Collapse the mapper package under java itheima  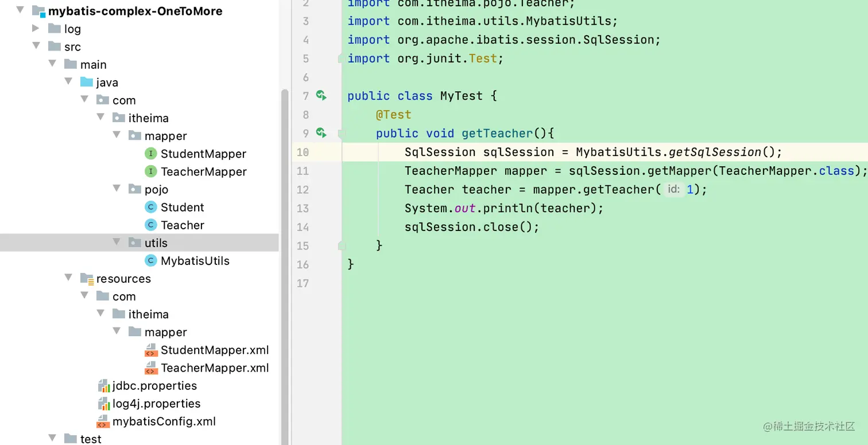click(x=117, y=135)
